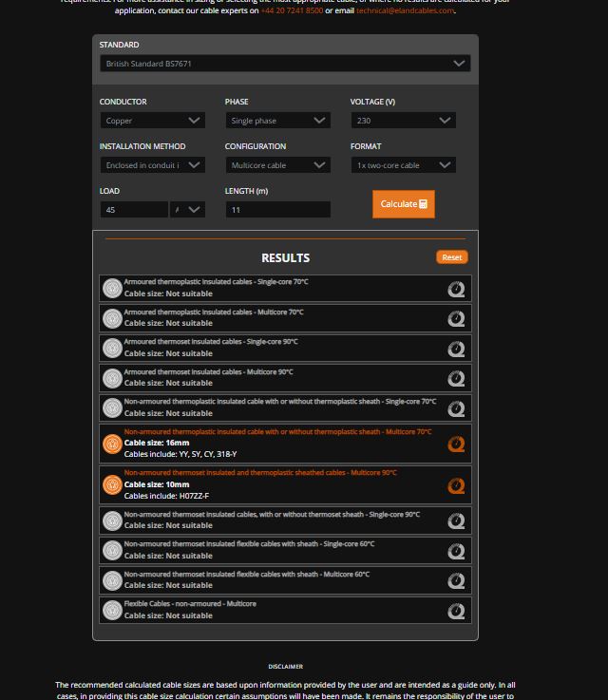Click reel icon for Non-armoured flexible Single-core 60°C
This screenshot has width=608, height=700.
point(456,550)
